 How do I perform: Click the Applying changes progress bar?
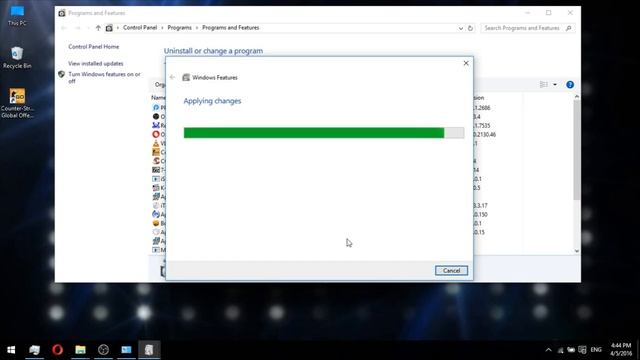coord(324,133)
